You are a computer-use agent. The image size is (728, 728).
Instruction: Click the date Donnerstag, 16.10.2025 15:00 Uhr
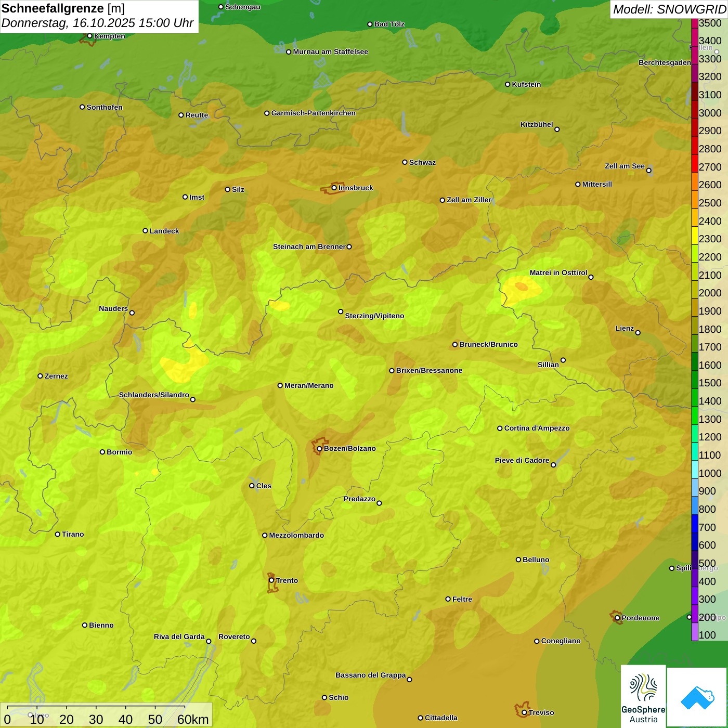click(97, 23)
